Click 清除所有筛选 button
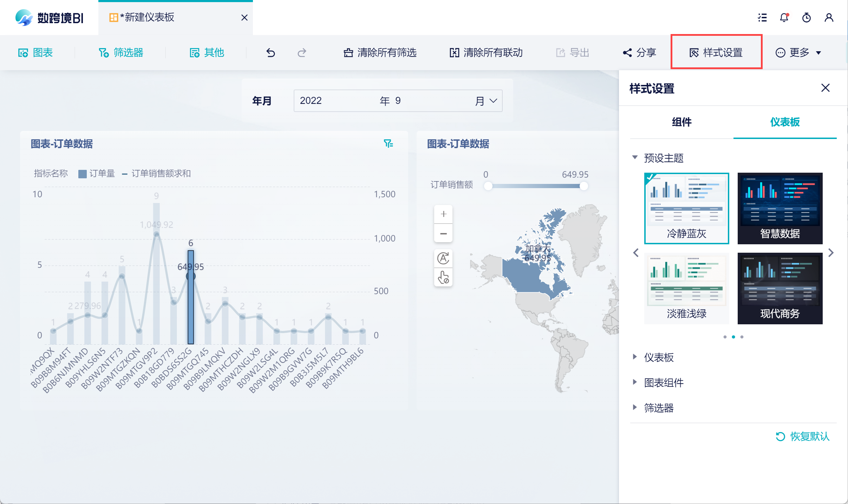Screen dimensions: 848x504 [x=380, y=53]
